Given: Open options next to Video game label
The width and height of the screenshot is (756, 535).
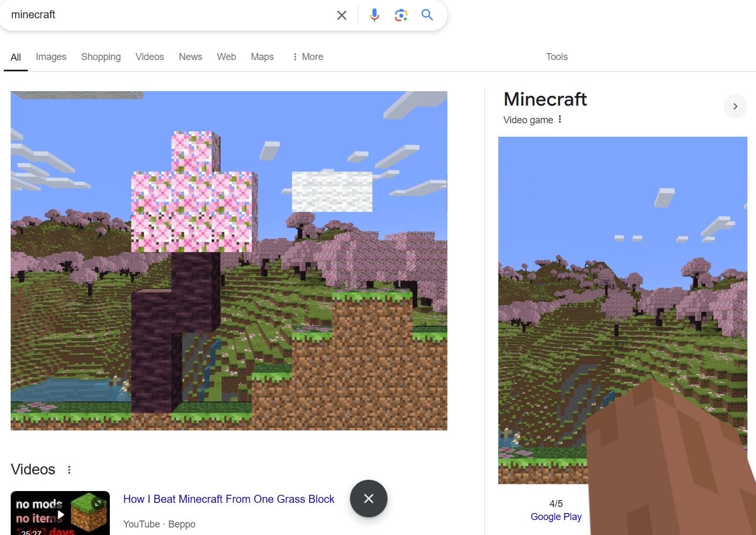Looking at the screenshot, I should [559, 120].
